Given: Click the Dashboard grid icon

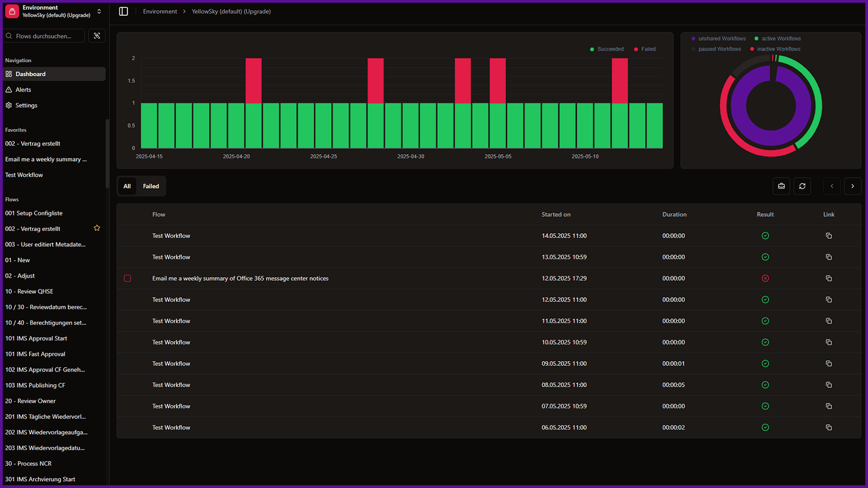Looking at the screenshot, I should point(9,74).
